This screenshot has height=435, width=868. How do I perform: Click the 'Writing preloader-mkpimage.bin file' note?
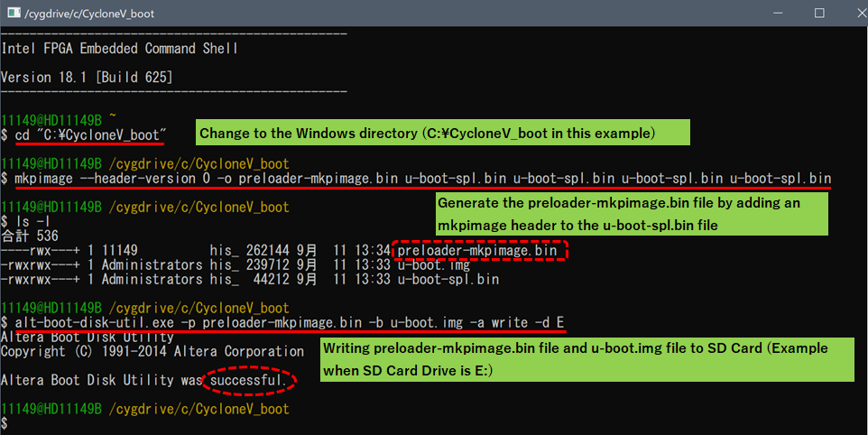pos(587,359)
